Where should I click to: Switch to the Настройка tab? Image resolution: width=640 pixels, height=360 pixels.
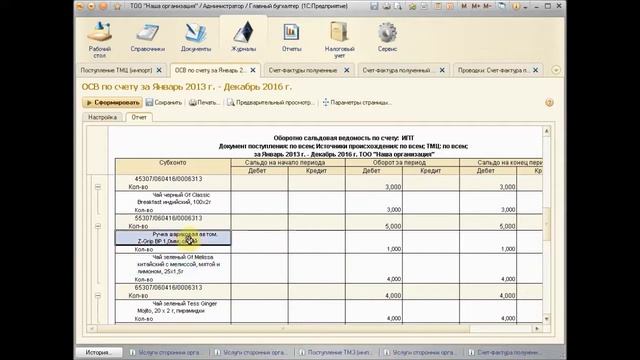[x=102, y=117]
